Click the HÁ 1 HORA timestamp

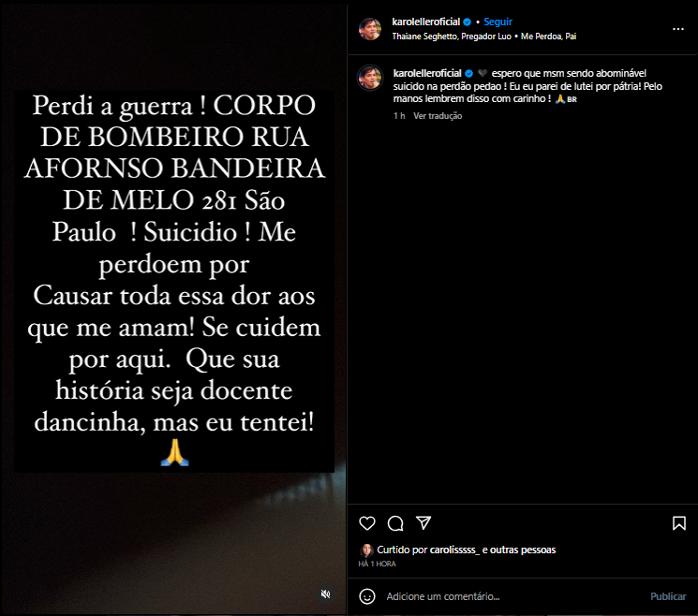(x=377, y=564)
